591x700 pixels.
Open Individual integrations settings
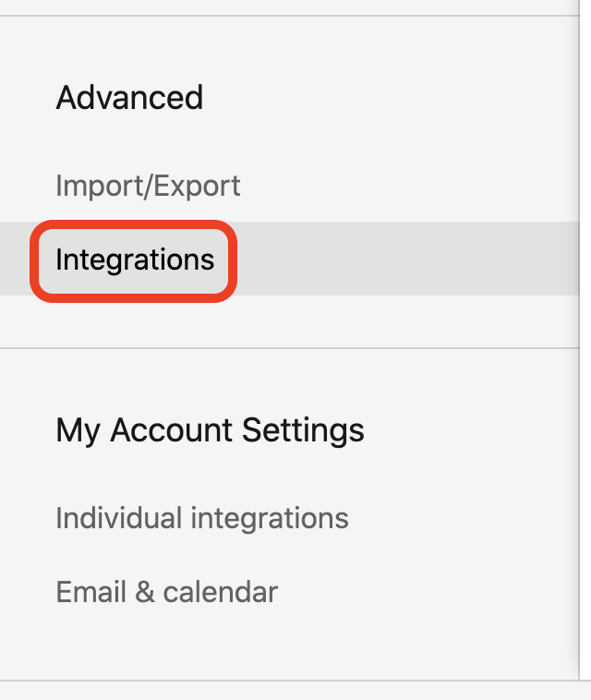tap(201, 518)
